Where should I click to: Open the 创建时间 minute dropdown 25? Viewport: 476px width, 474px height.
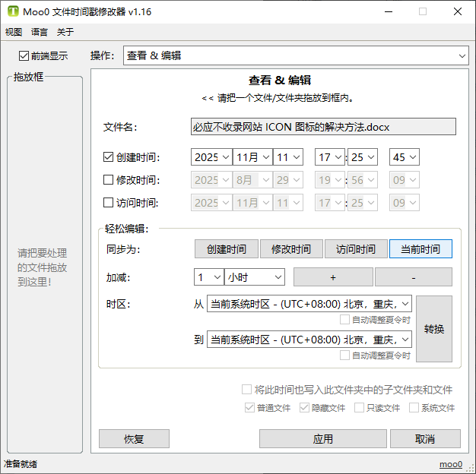click(363, 157)
